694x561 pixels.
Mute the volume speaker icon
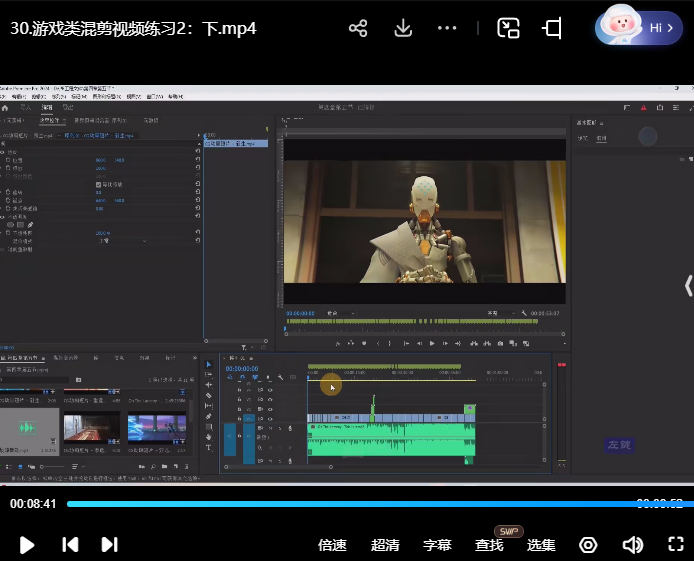pyautogui.click(x=632, y=545)
